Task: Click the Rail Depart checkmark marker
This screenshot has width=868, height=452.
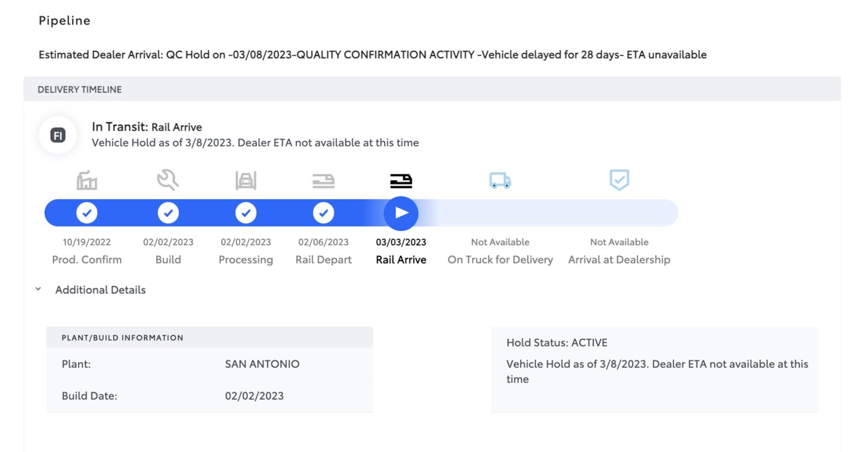Action: (x=323, y=213)
